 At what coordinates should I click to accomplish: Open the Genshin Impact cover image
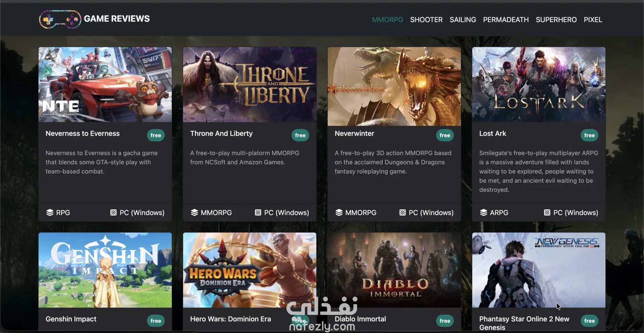[x=105, y=270]
